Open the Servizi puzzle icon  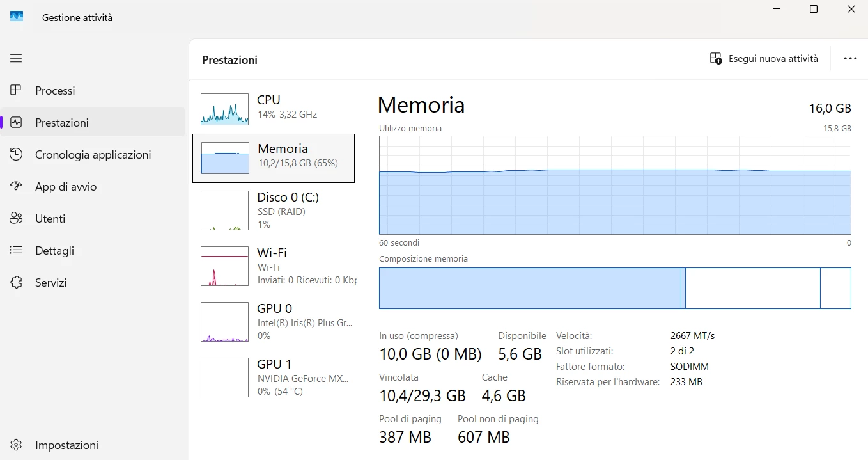coord(16,282)
